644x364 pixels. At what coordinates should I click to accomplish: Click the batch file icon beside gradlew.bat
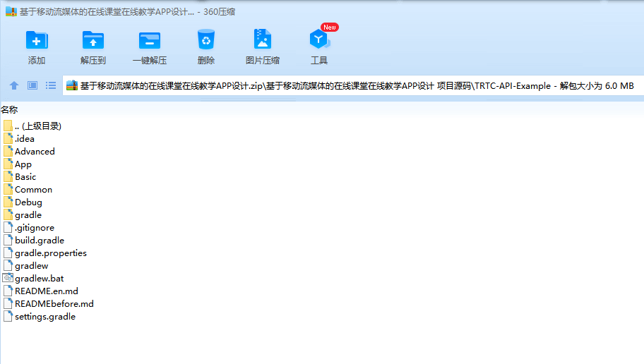pos(8,278)
